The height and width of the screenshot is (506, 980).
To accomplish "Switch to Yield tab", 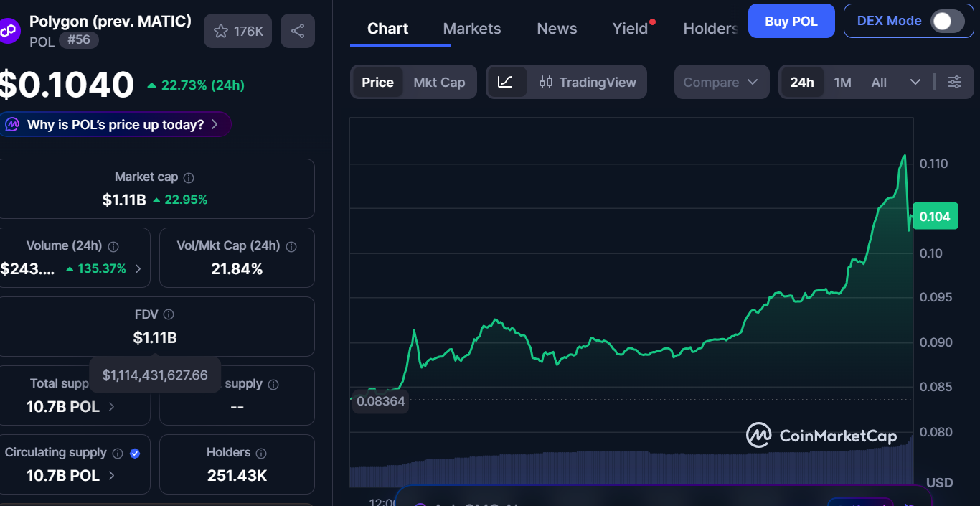I will (x=630, y=29).
